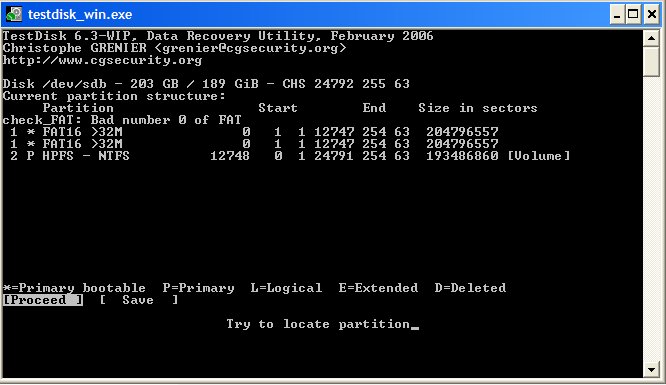Maximize the testdisk_win.exe window
Screen dimensions: 666x385
(633, 14)
